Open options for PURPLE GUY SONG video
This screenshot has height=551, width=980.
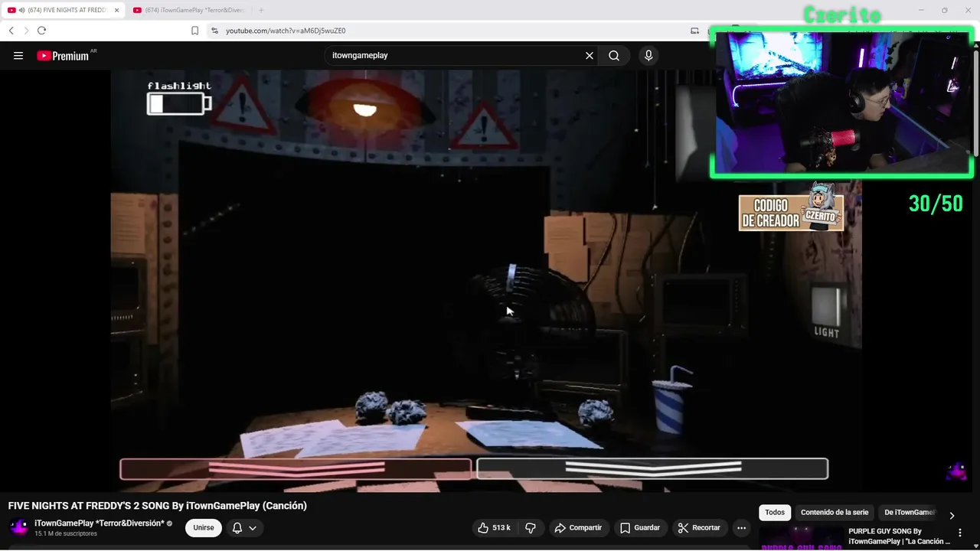(x=960, y=533)
